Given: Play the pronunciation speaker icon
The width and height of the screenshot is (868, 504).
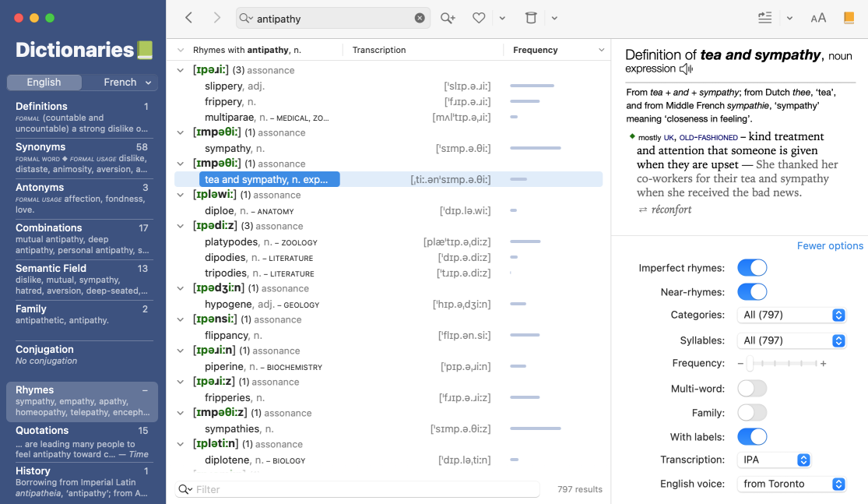Looking at the screenshot, I should [x=686, y=69].
